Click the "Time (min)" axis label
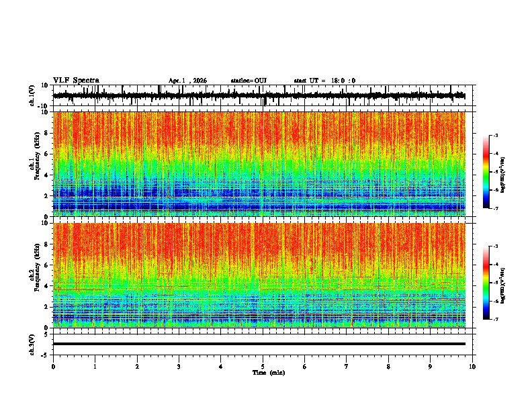 (269, 373)
